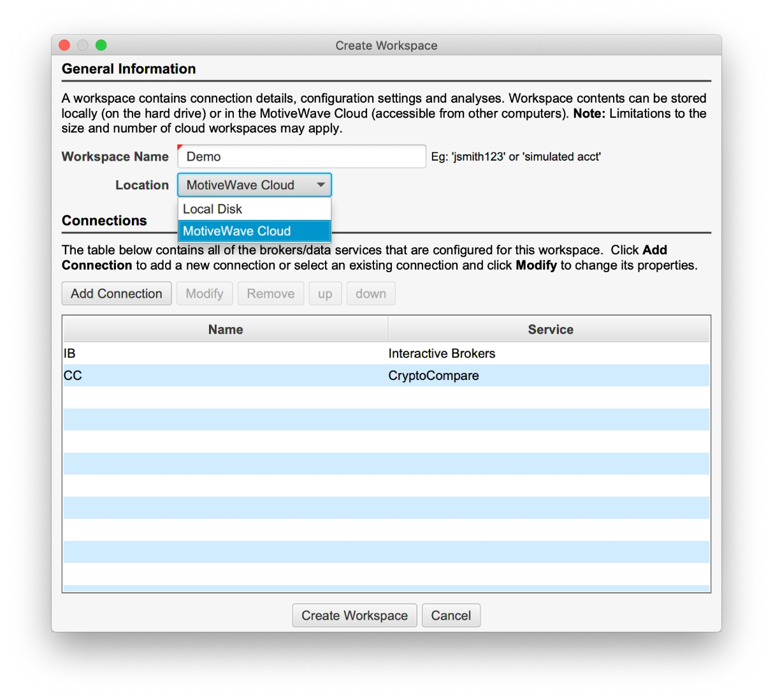773x700 pixels.
Task: Move connection with the down button
Action: click(371, 294)
